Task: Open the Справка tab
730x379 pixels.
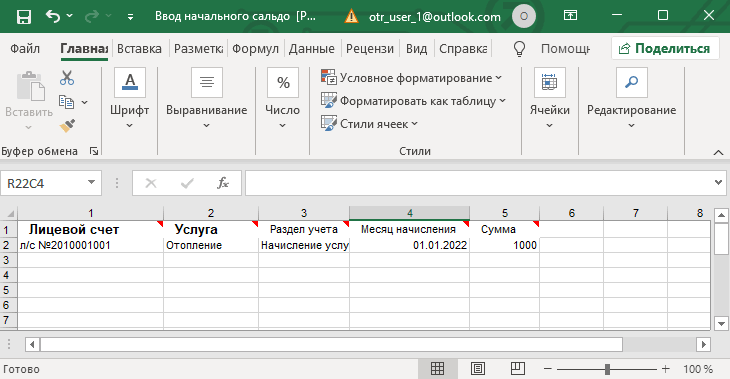Action: [x=463, y=48]
